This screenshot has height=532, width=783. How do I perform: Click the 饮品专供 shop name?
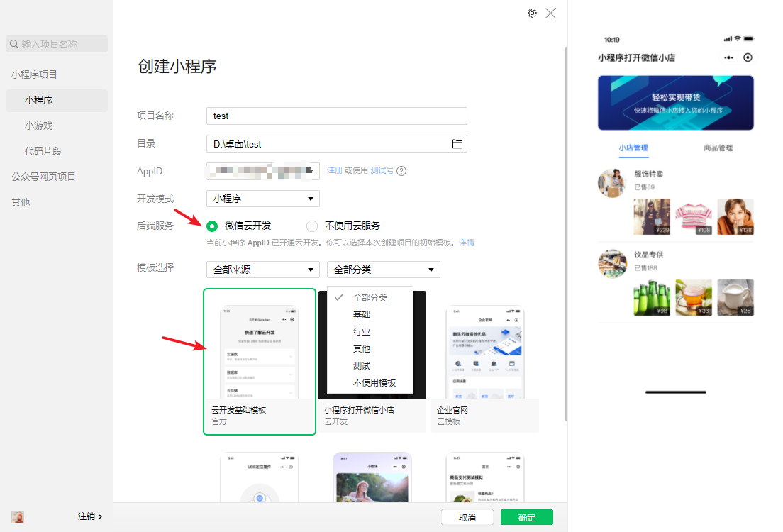pyautogui.click(x=649, y=255)
